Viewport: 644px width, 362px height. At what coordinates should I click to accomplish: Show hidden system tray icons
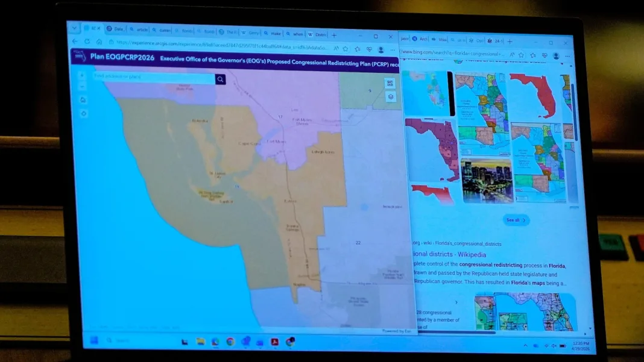point(525,346)
